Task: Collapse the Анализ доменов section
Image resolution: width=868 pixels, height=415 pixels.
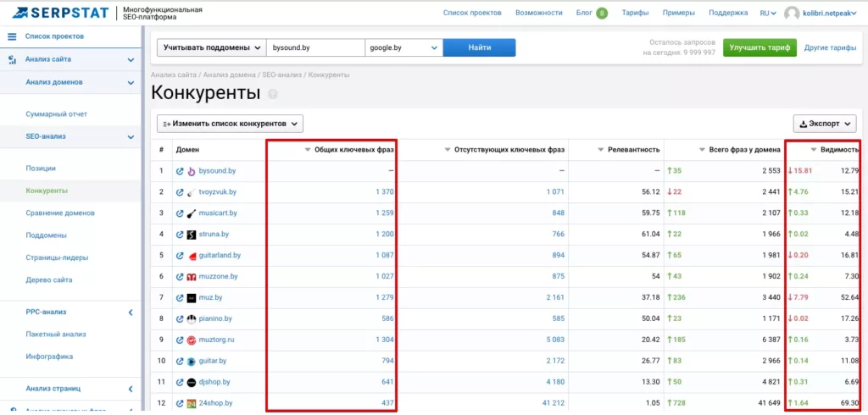Action: pos(131,83)
